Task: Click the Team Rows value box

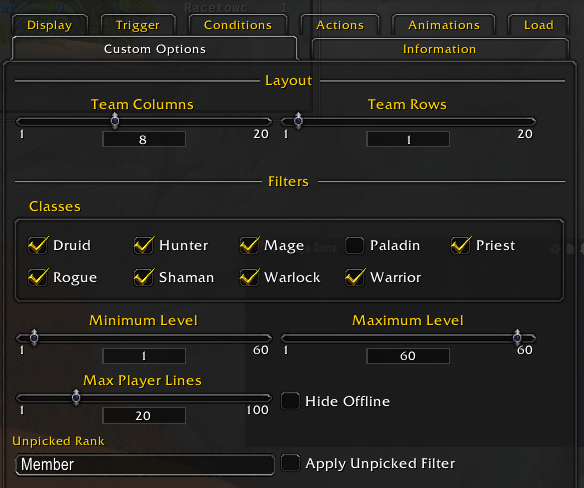Action: [408, 139]
